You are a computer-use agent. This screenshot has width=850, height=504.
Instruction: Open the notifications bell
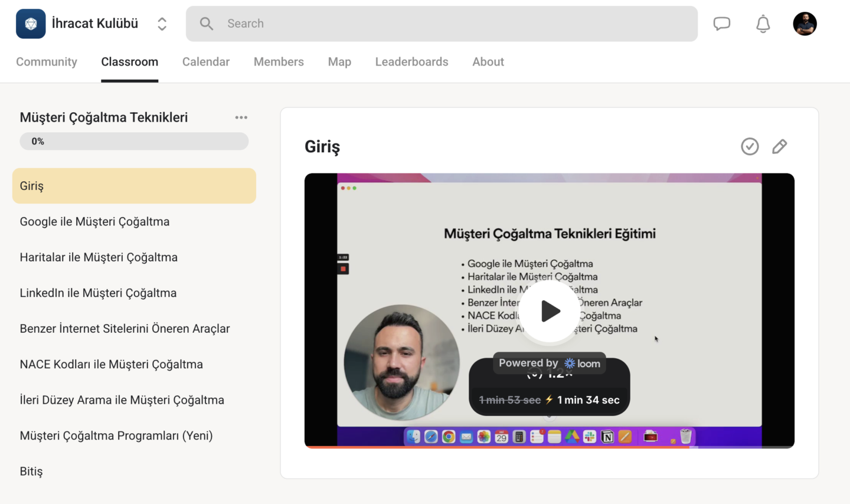click(763, 24)
